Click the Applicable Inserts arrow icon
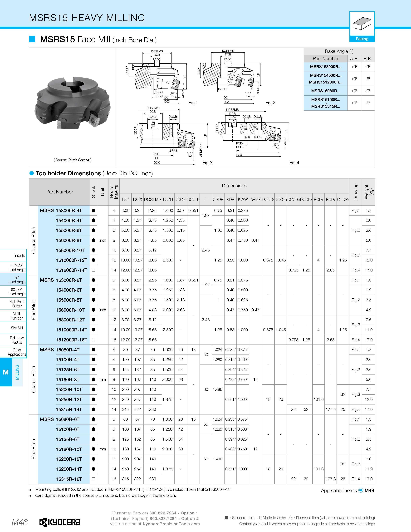The height and width of the screenshot is (532, 411). coord(361,490)
